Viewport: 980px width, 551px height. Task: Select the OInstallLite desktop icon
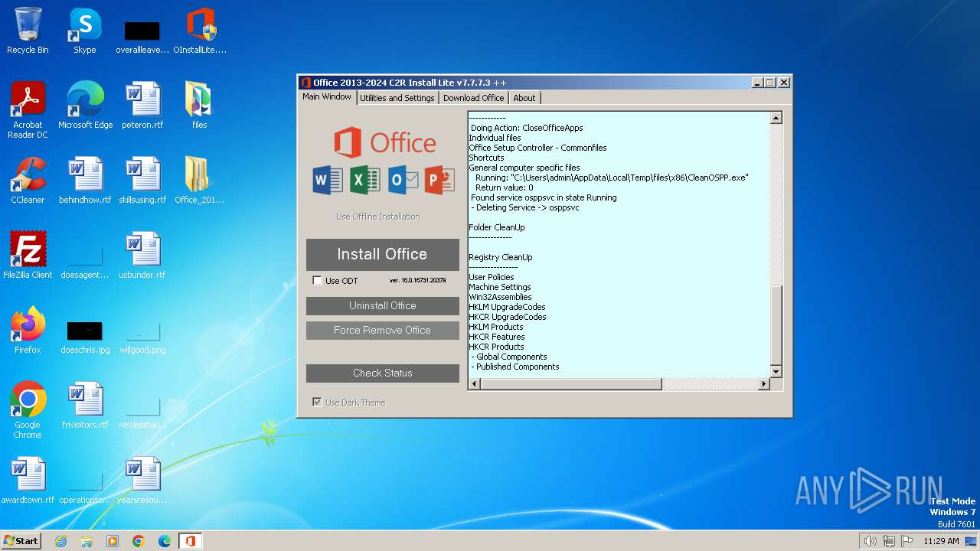(200, 31)
